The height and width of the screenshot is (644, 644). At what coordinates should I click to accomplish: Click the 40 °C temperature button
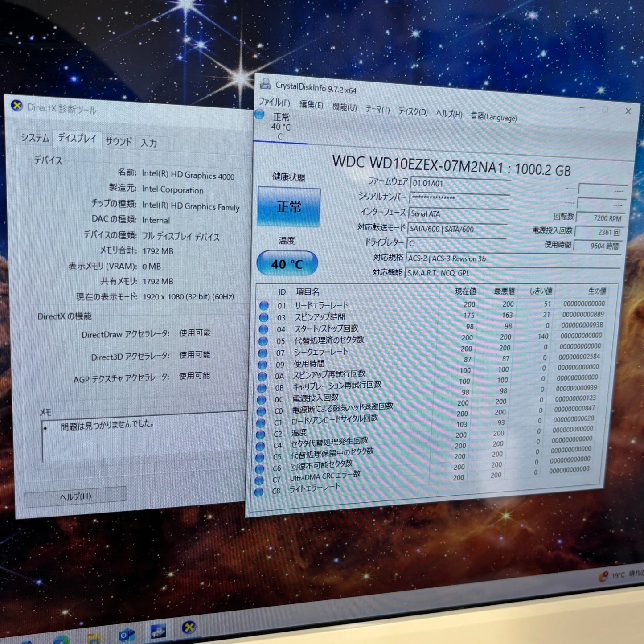tap(287, 264)
